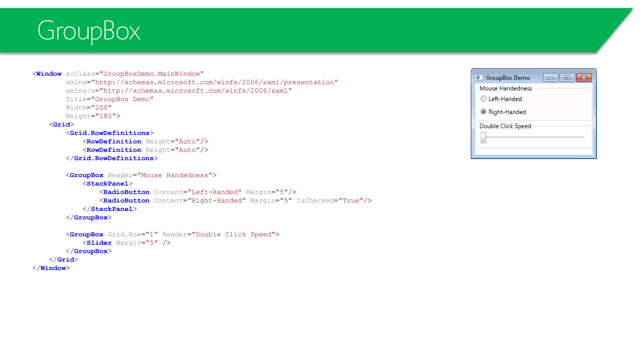This screenshot has height=362, width=644.
Task: Click the Width="250" attribute
Action: point(89,108)
